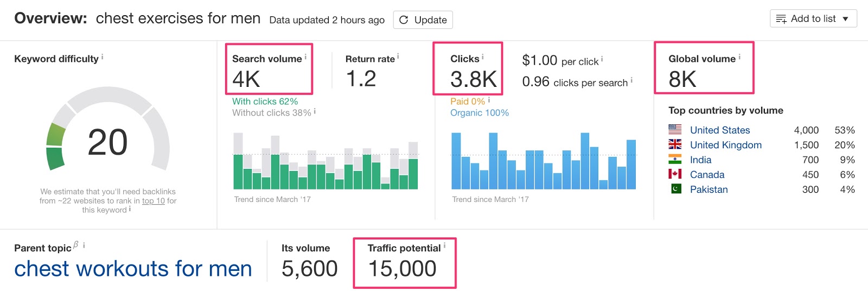Click the United States flag icon

tap(675, 129)
